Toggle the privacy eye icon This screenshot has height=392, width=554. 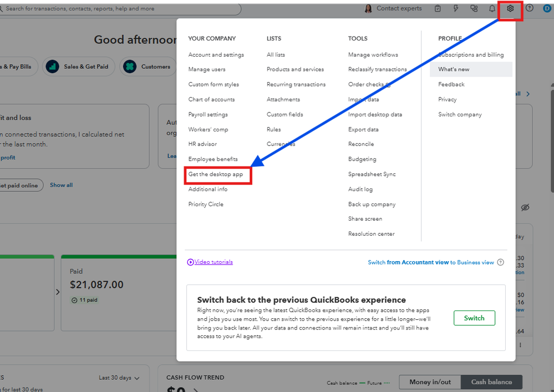tap(525, 207)
